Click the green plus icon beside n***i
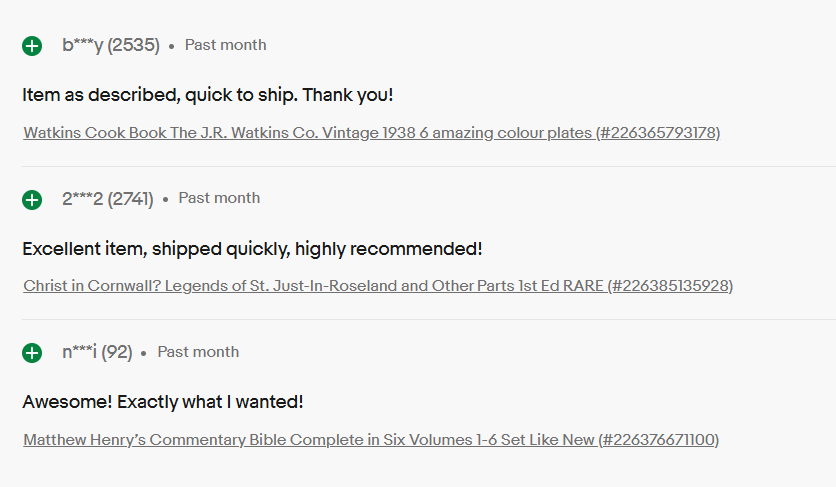This screenshot has height=487, width=836. click(32, 353)
